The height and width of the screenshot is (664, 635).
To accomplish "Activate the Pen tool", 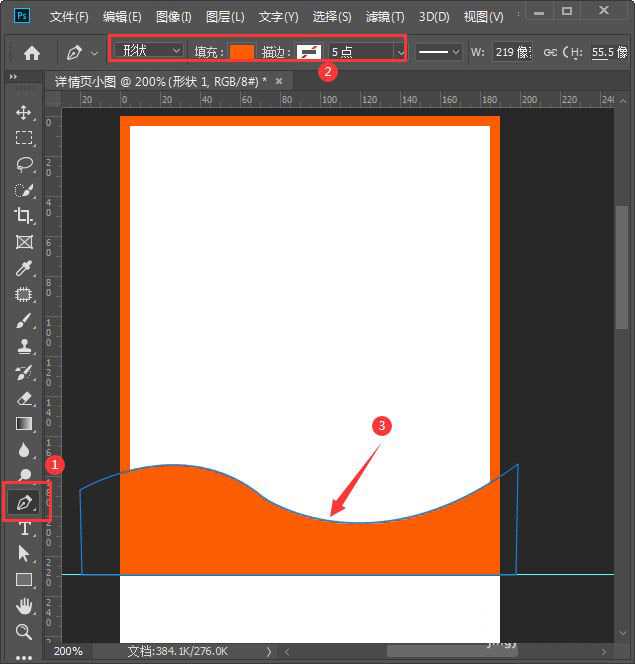I will tap(24, 502).
